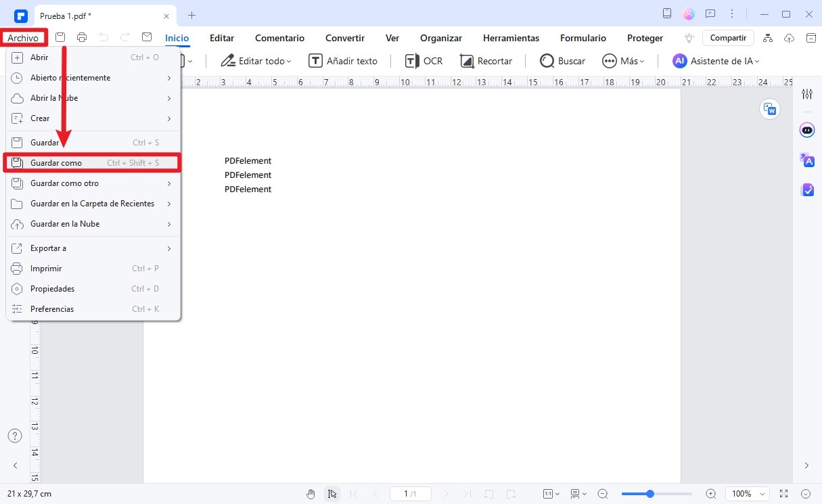Click the redo arrow icon
Viewport: 822px width, 504px height.
click(125, 38)
